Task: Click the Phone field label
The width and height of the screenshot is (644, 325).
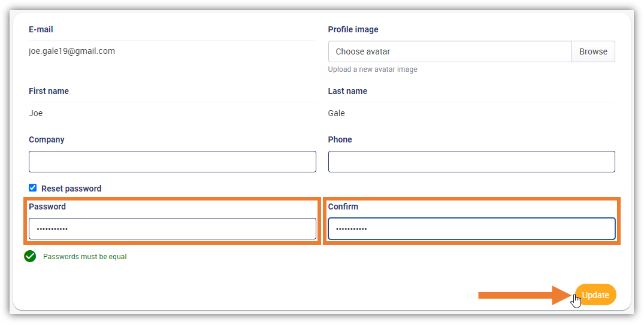Action: click(x=340, y=139)
